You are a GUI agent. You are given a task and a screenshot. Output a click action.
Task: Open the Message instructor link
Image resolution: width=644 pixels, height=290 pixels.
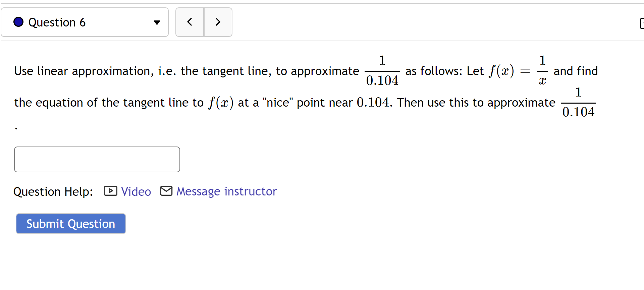(x=227, y=191)
